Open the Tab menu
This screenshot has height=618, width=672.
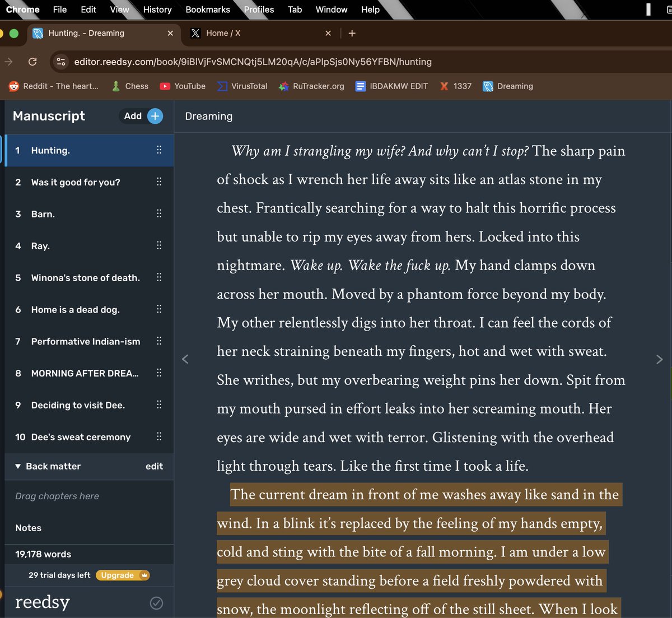coord(295,10)
